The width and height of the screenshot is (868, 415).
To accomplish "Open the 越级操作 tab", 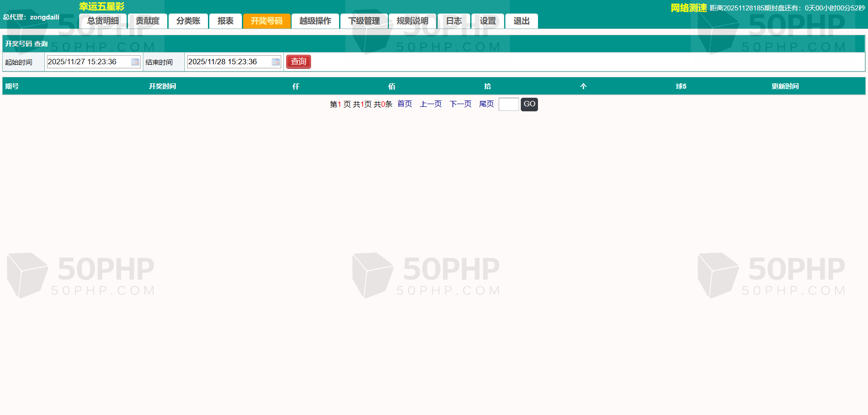I will (x=315, y=21).
